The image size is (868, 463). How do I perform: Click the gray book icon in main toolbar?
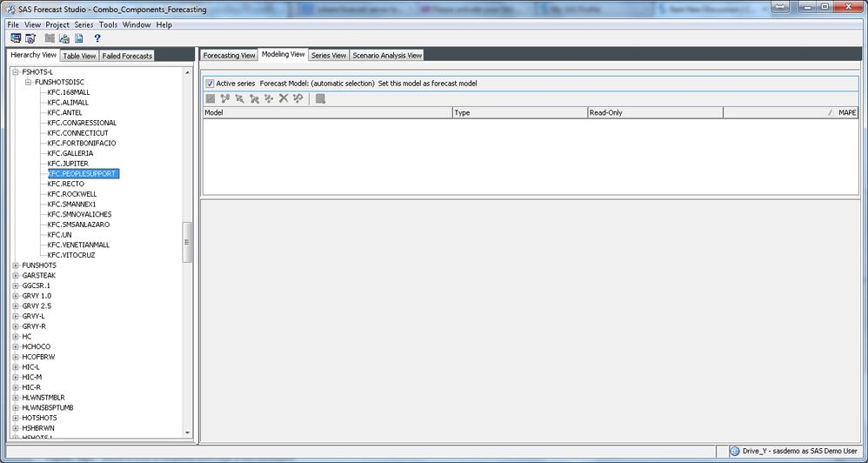[x=50, y=38]
